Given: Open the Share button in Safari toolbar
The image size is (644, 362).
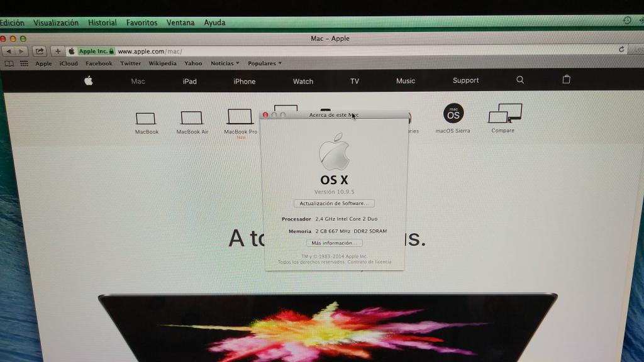Looking at the screenshot, I should (x=40, y=52).
